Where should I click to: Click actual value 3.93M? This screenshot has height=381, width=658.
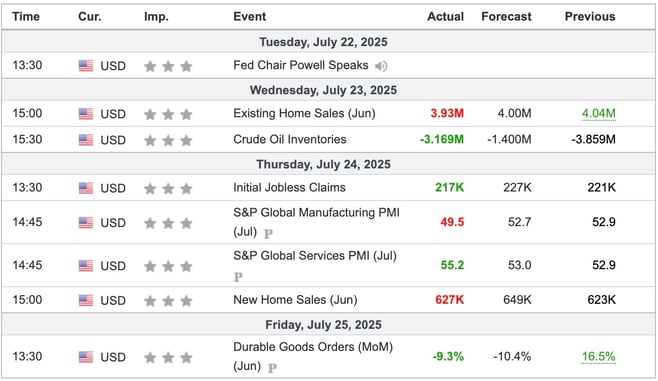(x=447, y=113)
